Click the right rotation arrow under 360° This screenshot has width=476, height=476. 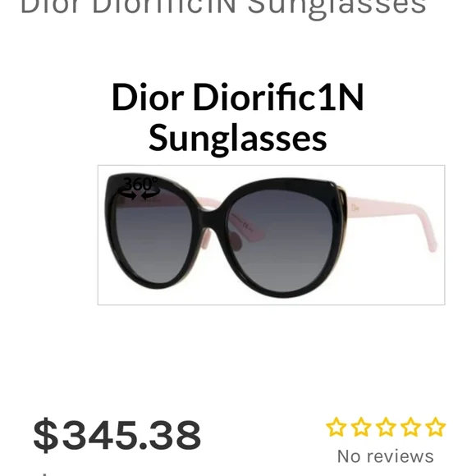pyautogui.click(x=150, y=195)
